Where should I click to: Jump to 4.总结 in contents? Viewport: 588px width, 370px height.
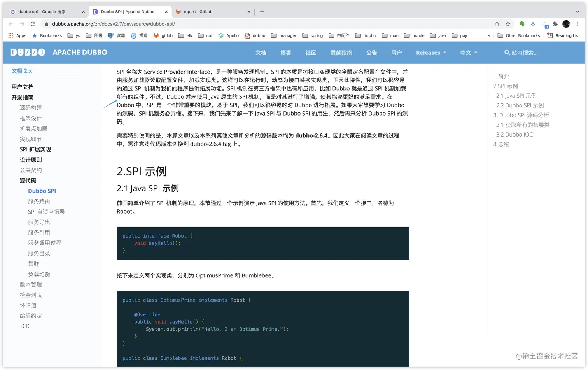tap(501, 144)
